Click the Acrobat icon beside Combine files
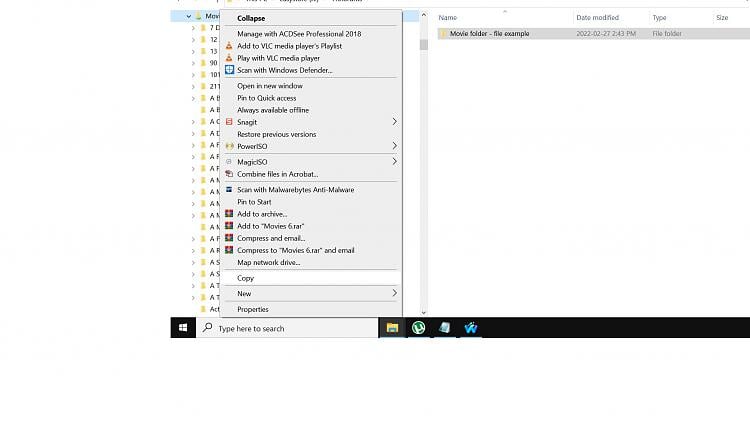Image resolution: width=750 pixels, height=422 pixels. click(x=229, y=174)
